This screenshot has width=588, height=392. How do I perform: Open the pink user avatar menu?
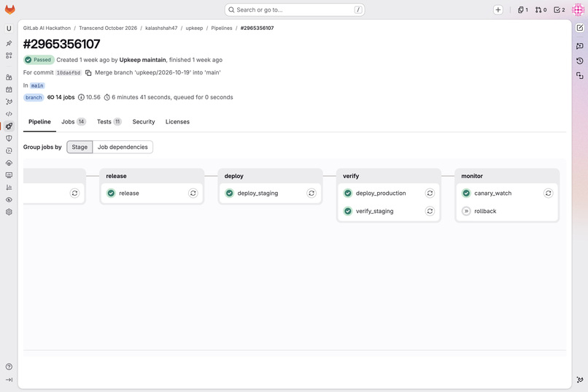coord(578,9)
